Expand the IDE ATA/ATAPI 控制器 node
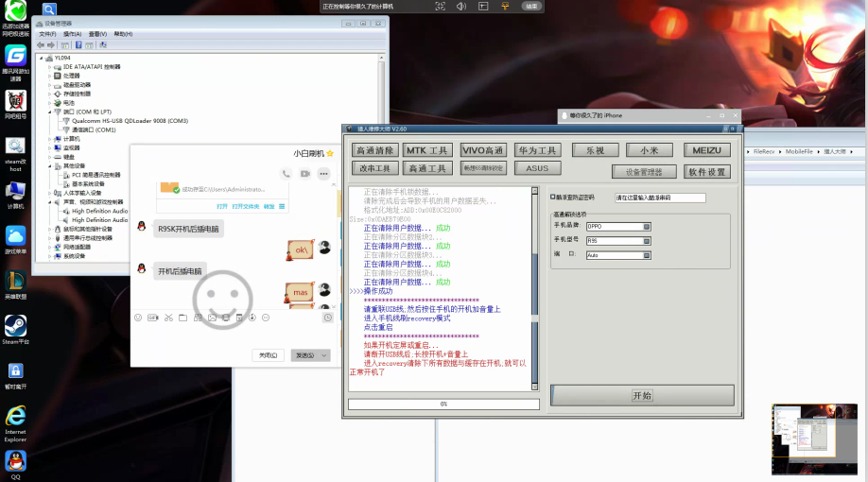868x482 pixels. coord(50,67)
